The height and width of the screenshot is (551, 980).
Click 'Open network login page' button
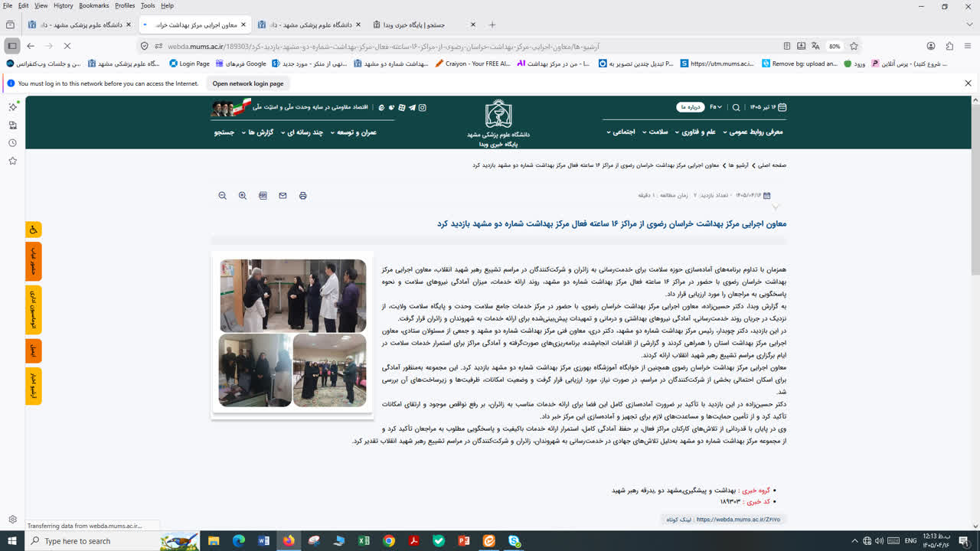248,83
